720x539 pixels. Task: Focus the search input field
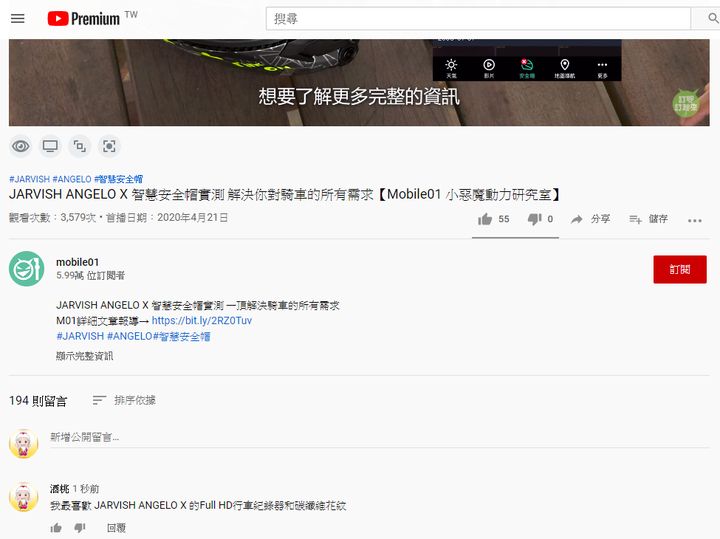478,19
